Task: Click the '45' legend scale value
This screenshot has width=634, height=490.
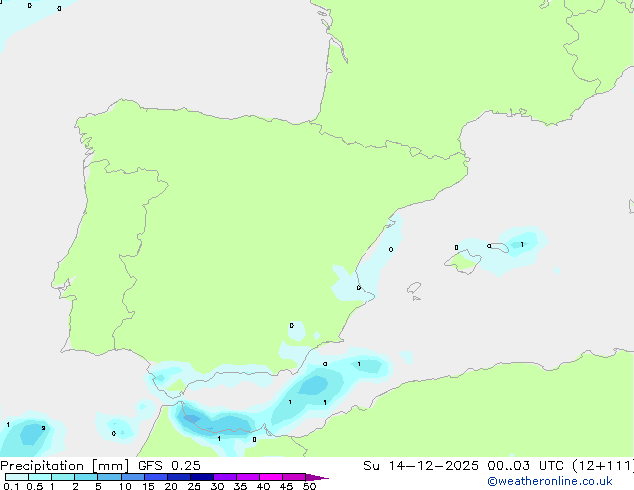Action: 286,486
